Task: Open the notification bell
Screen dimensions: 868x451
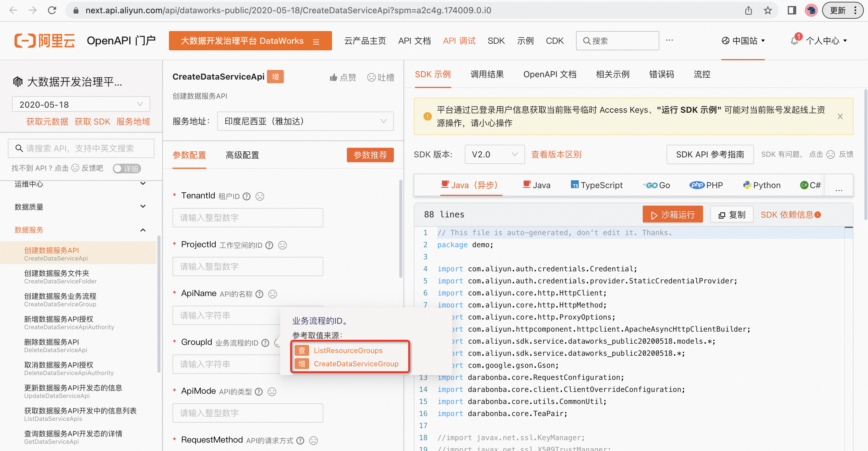Action: 794,41
